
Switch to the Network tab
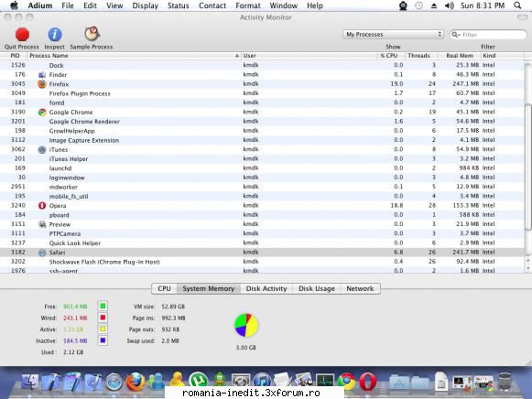(x=360, y=288)
